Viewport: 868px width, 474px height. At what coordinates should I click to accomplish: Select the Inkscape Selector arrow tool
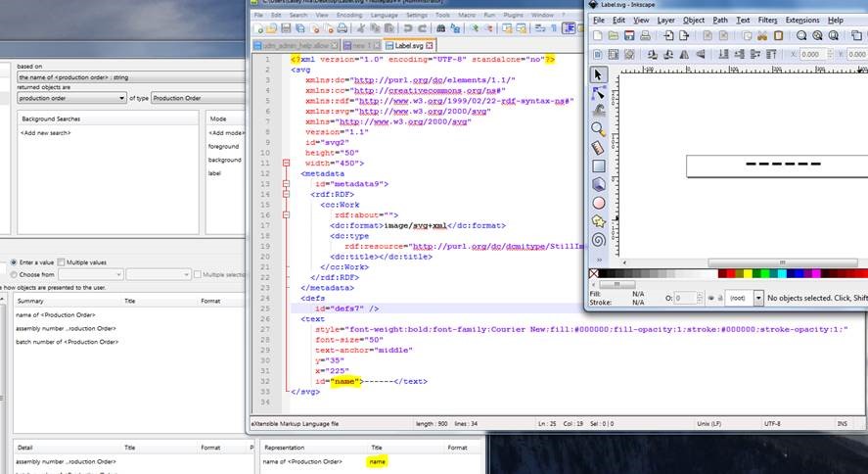(598, 74)
